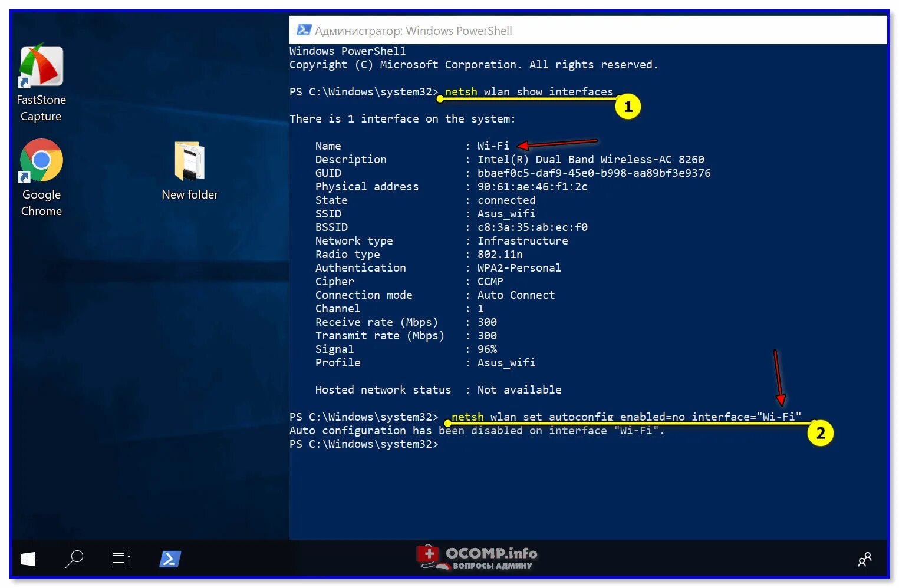Click the physical address 90:61:ae:46:f1:2c

(532, 186)
